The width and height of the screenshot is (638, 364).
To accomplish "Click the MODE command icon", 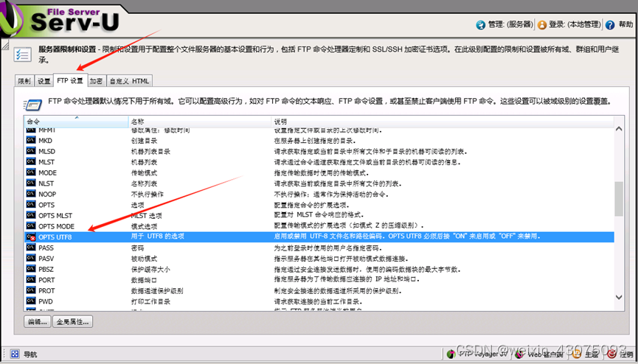I will (31, 172).
